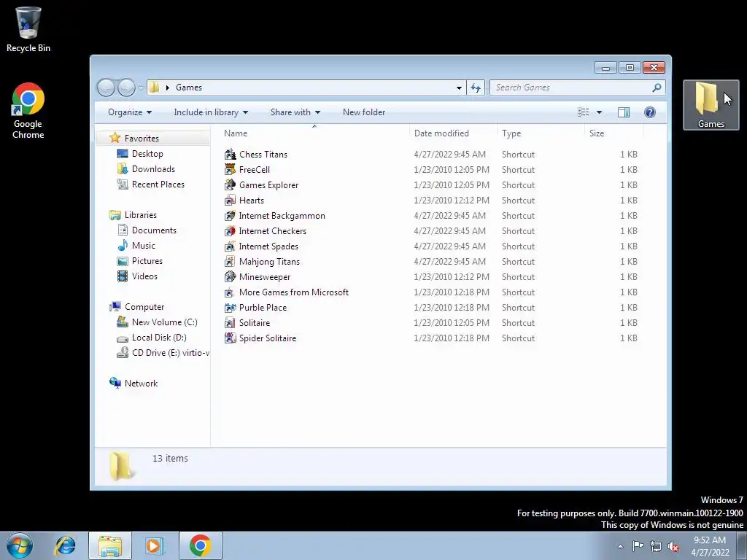Viewport: 747px width, 560px height.
Task: Open Internet Explorer from the taskbar
Action: pos(66,545)
